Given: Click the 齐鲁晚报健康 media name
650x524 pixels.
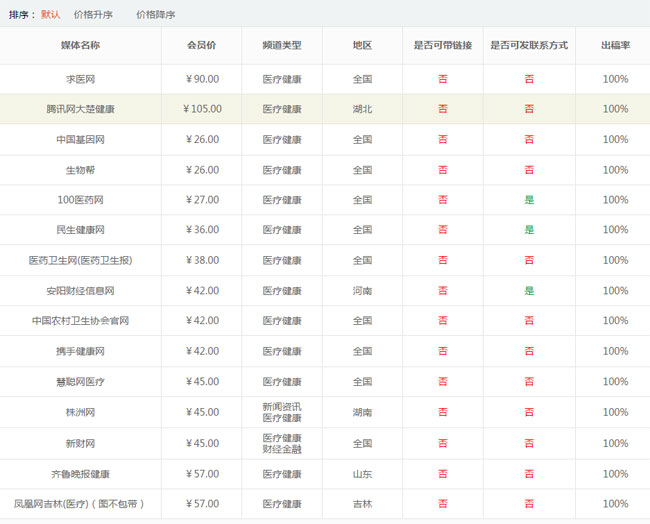Looking at the screenshot, I should click(x=80, y=474).
